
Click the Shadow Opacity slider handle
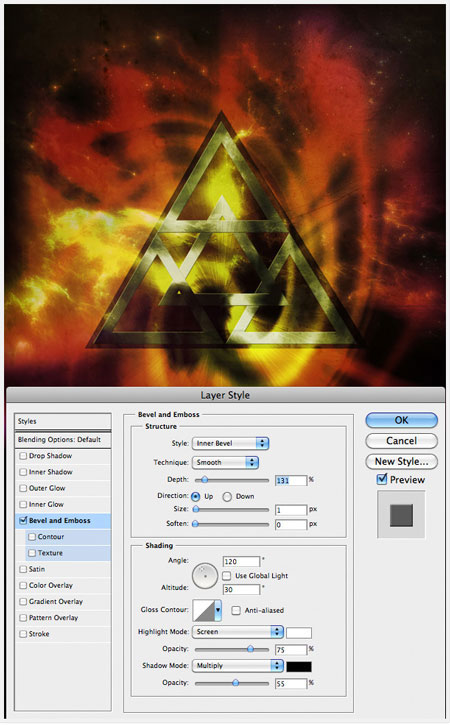[x=235, y=683]
